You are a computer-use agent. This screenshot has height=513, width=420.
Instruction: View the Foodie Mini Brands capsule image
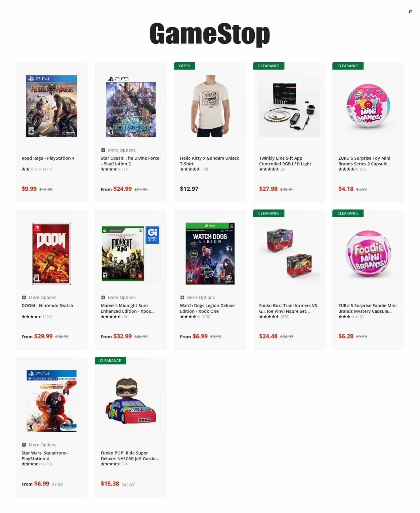[368, 254]
